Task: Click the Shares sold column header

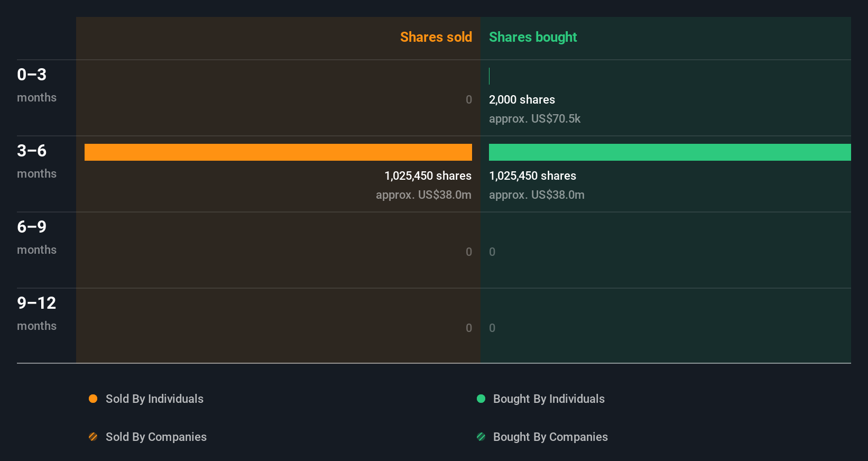Action: [x=436, y=37]
